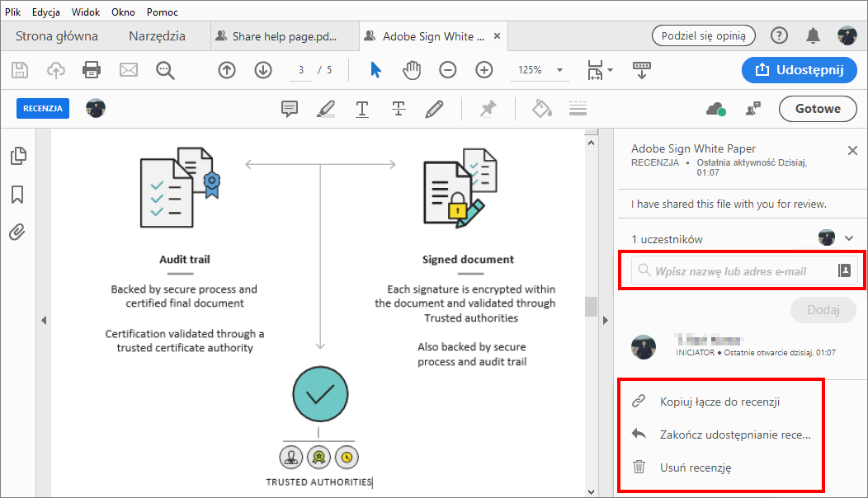Screen dimensions: 868x498
Task: Click the page number field
Action: pos(301,70)
